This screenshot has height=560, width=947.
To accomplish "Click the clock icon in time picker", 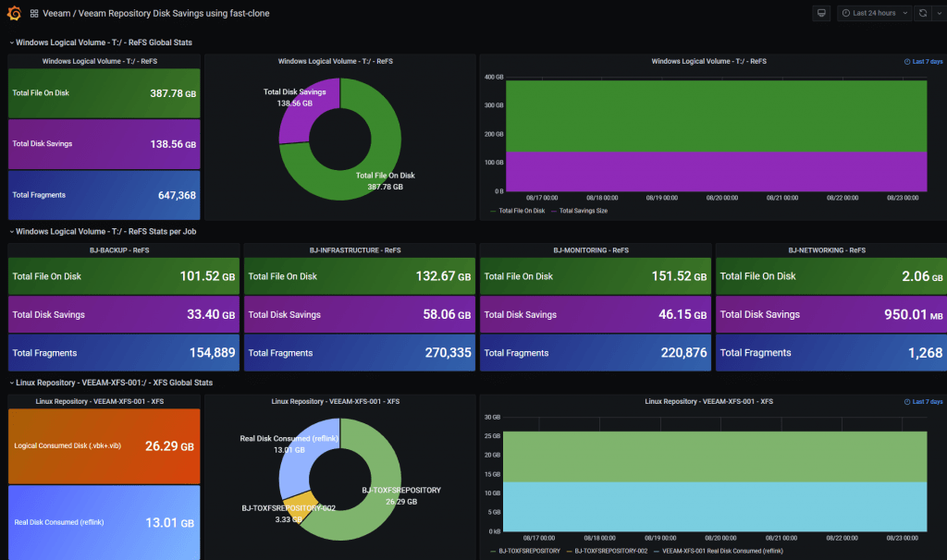I will [846, 13].
